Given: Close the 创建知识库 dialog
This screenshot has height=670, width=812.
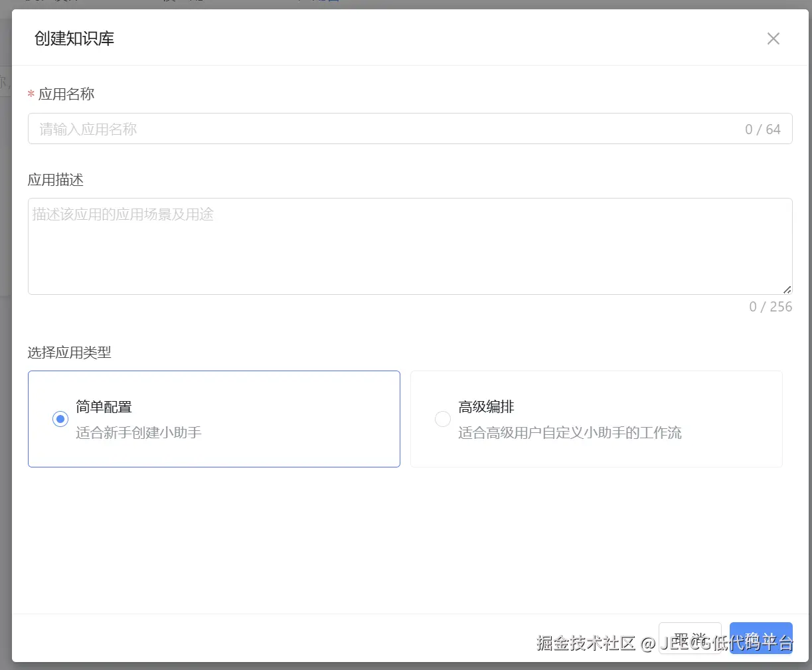Looking at the screenshot, I should (773, 39).
